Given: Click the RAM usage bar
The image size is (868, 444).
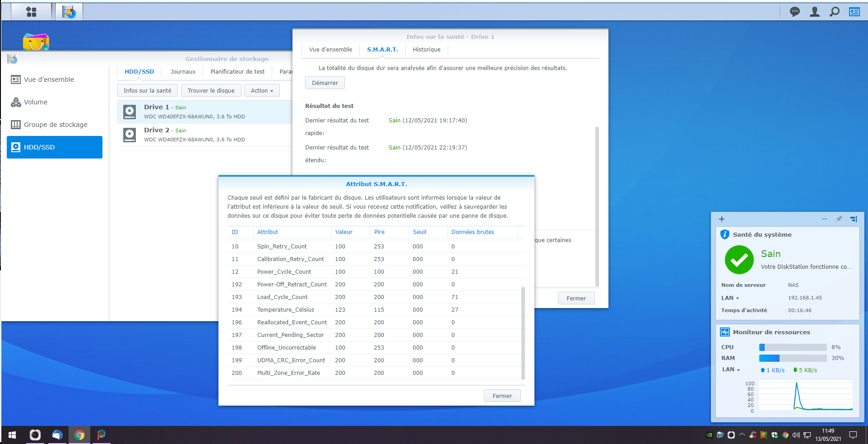Looking at the screenshot, I should 793,358.
